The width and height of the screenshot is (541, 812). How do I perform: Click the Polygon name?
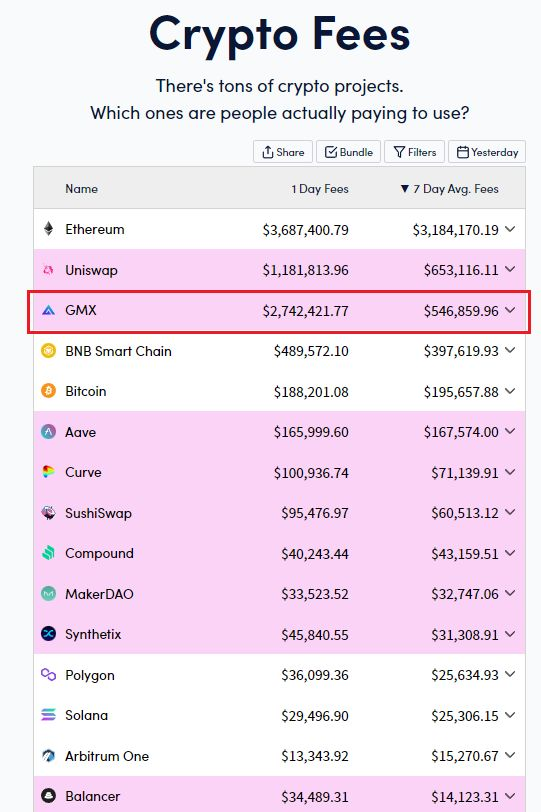[x=90, y=675]
